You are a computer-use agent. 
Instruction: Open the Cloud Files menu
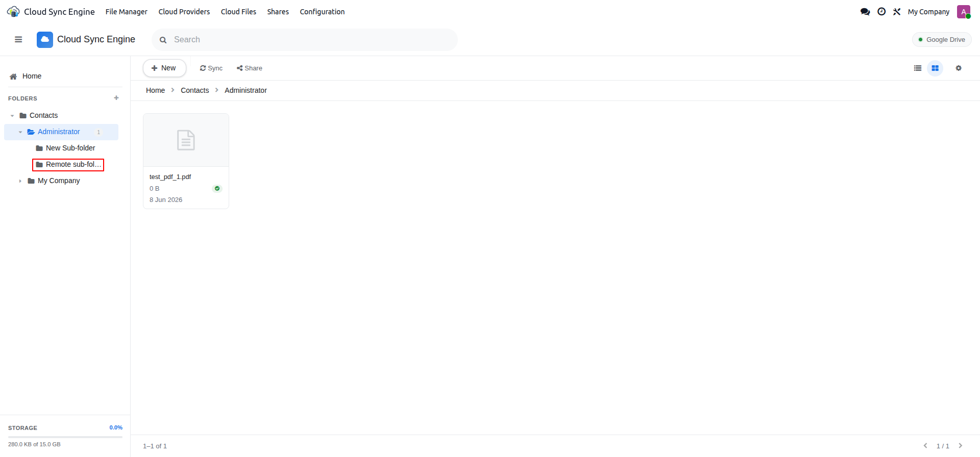(x=238, y=12)
